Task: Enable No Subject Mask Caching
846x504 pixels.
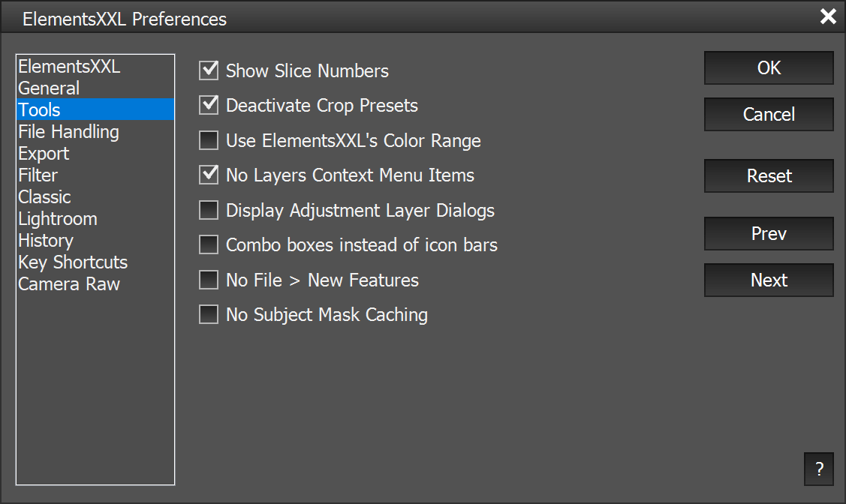Action: (x=209, y=314)
